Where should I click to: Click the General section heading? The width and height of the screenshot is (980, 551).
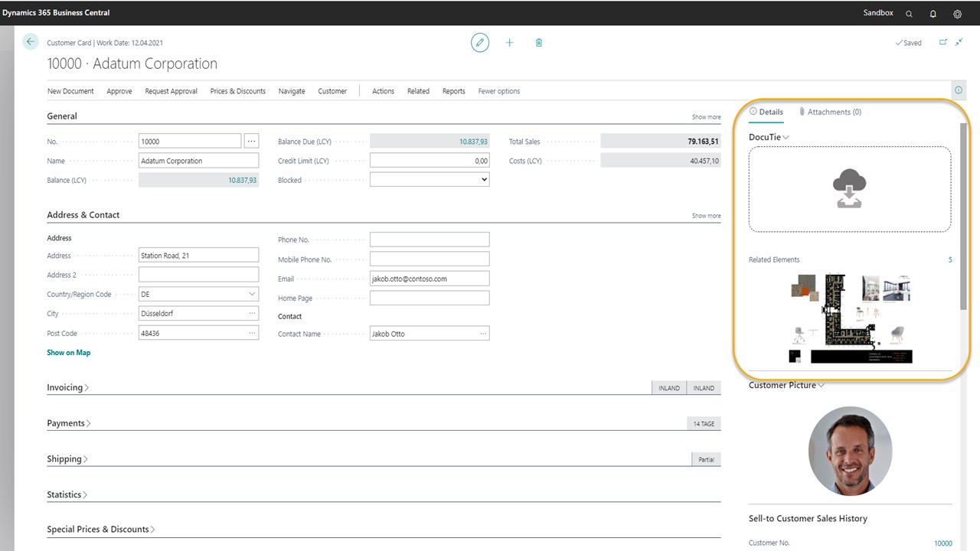click(62, 116)
